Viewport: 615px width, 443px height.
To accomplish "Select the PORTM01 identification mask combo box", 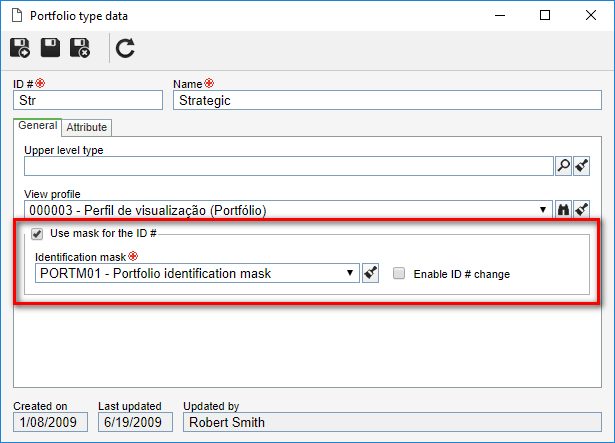I will click(197, 273).
